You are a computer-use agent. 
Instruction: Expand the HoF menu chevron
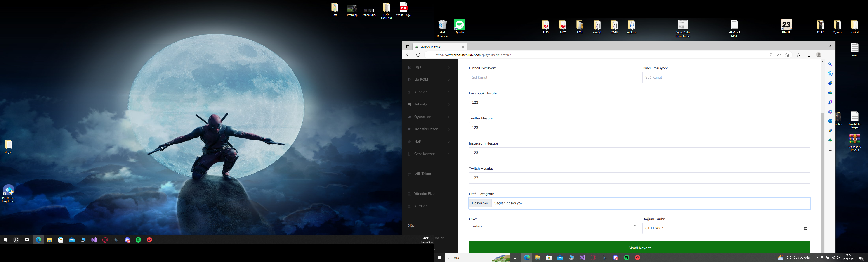448,142
